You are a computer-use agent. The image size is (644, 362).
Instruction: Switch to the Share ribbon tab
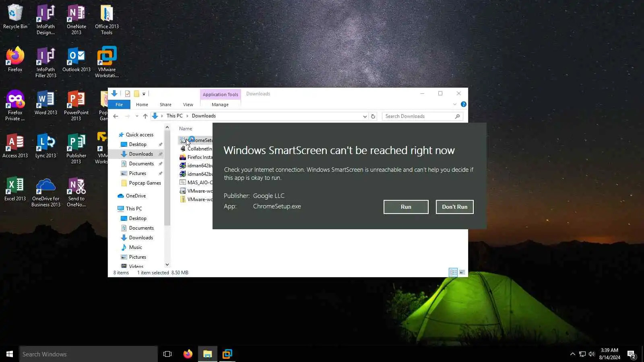(165, 105)
